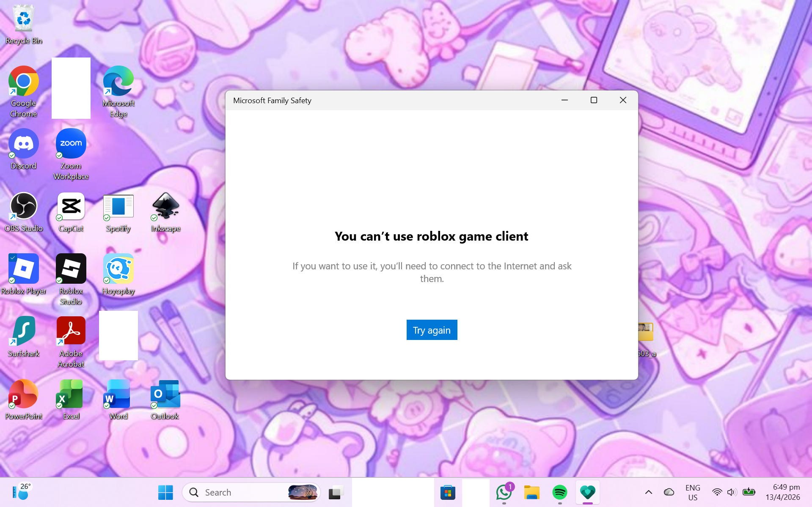
Task: Open the Hoyoplay desktop icon
Action: point(118,274)
